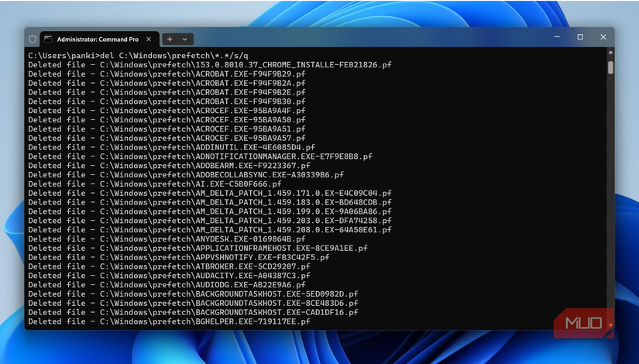
Task: Click the BGHELPER.EXE-719117EE.pf line
Action: (169, 321)
